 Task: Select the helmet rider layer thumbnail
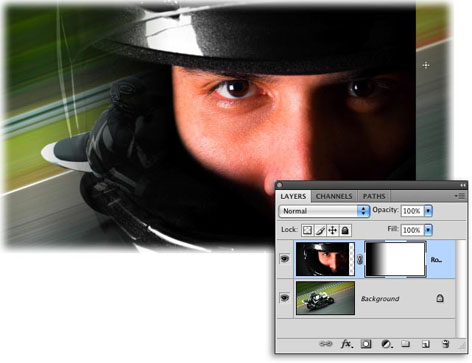[x=325, y=259]
